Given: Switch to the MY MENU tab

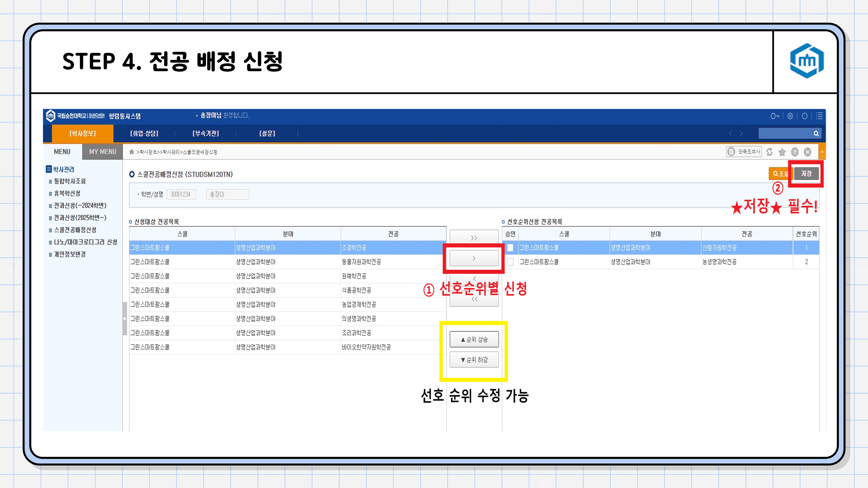Looking at the screenshot, I should click(102, 152).
